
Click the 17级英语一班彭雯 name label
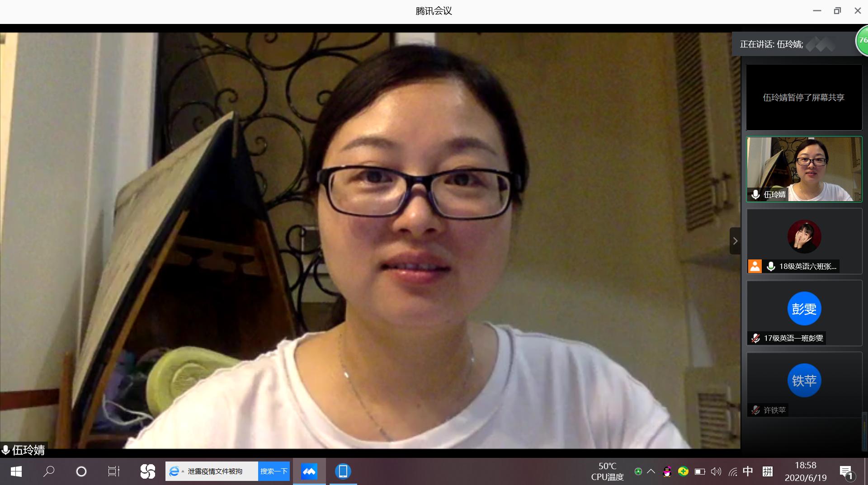click(x=793, y=338)
